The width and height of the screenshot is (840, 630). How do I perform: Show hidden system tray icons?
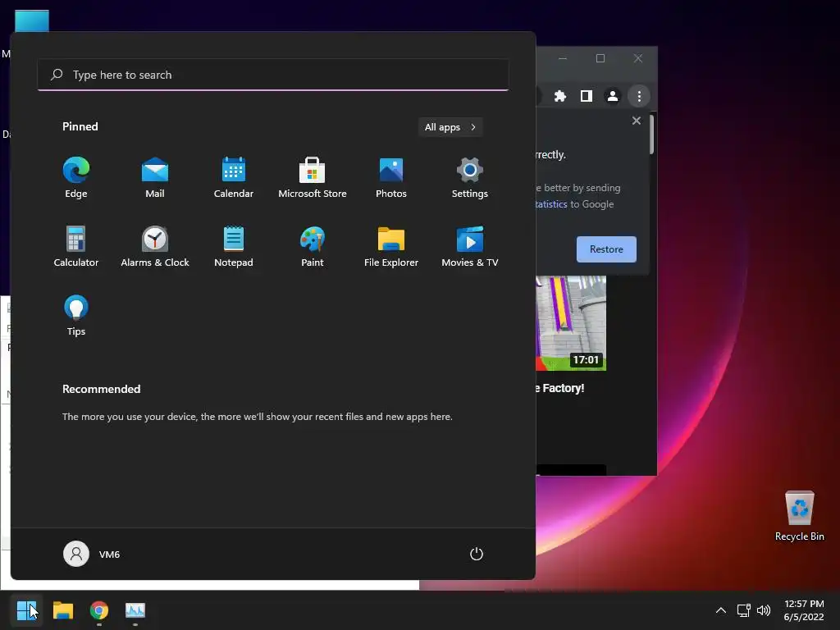(721, 610)
